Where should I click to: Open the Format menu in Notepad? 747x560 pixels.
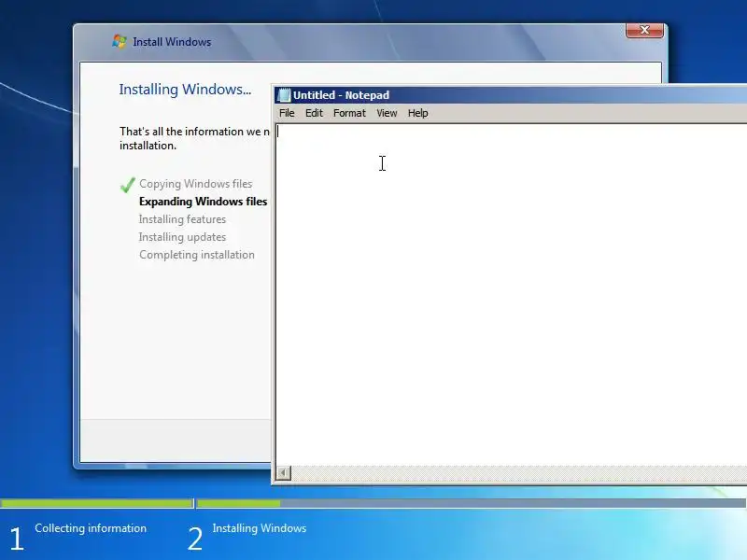(349, 113)
